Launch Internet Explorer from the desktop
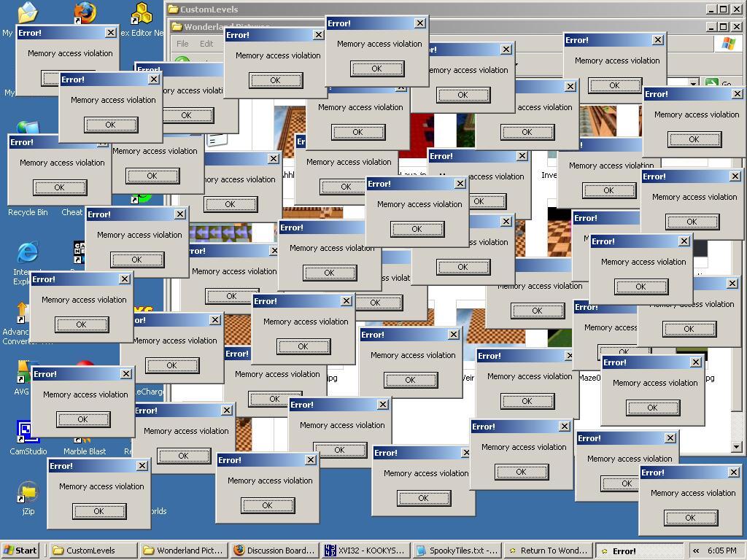Image resolution: width=747 pixels, height=560 pixels. click(28, 252)
